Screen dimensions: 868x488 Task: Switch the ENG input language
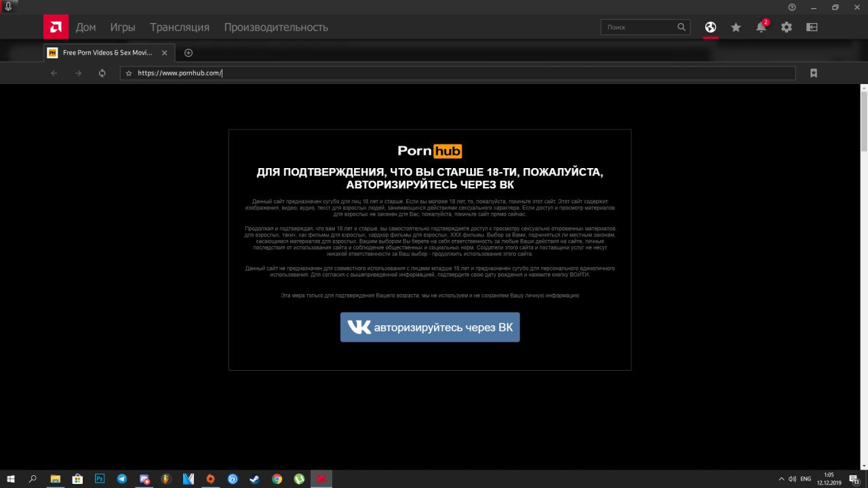tap(806, 479)
